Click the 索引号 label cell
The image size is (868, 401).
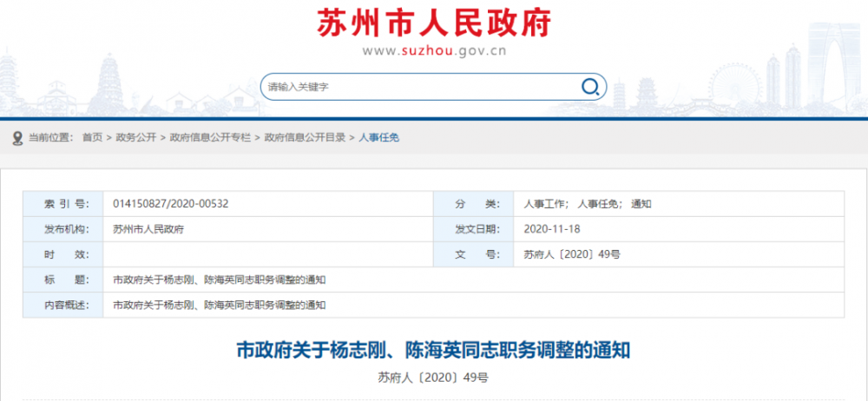[63, 204]
